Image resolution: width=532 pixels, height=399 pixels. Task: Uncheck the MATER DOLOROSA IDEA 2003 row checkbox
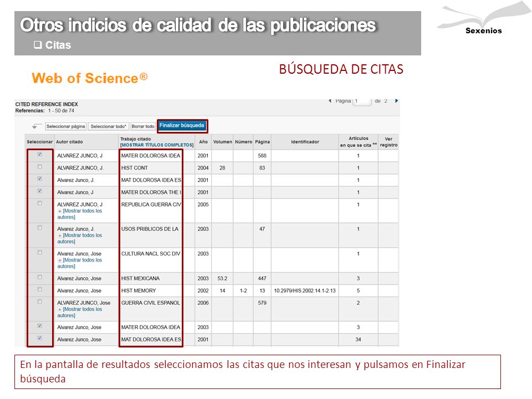(40, 326)
